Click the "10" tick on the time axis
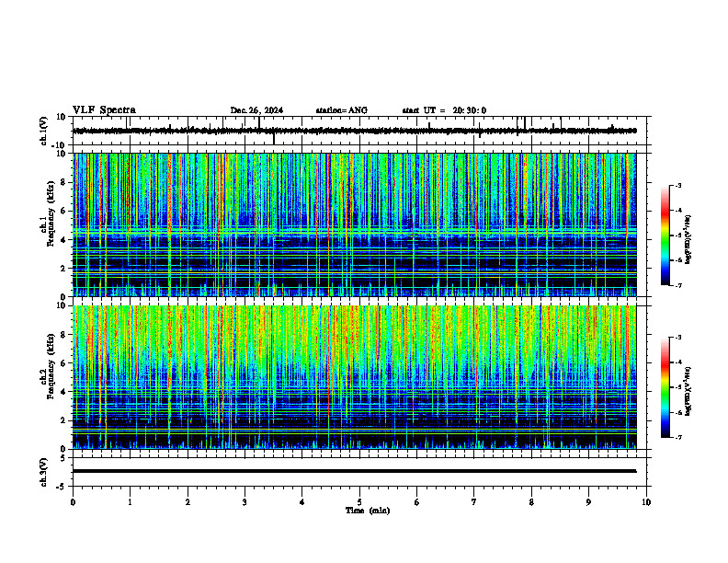 click(646, 502)
